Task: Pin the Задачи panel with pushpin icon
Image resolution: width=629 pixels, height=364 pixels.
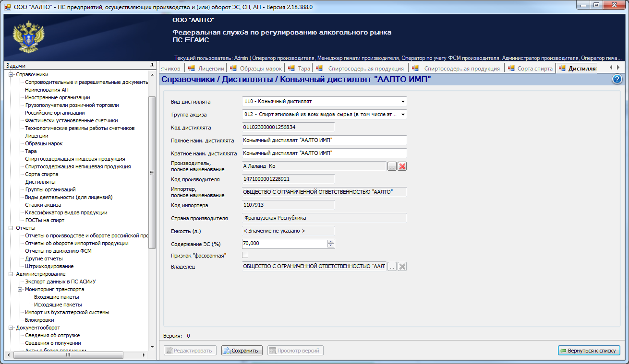Action: tap(152, 65)
